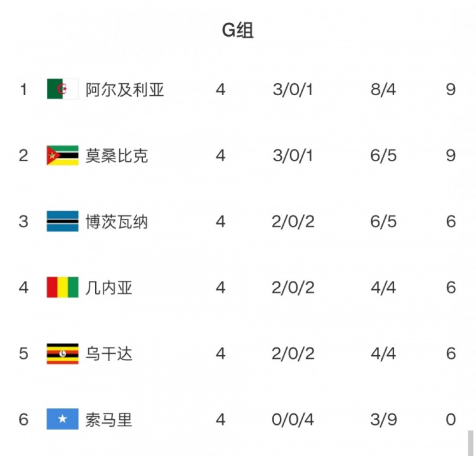The width and height of the screenshot is (476, 456).
Task: Click rank number 1 in standings
Action: tap(23, 89)
